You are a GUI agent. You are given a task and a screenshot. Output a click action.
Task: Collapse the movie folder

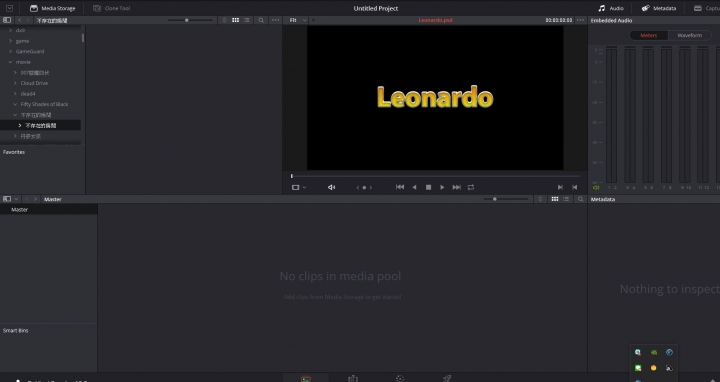pos(11,62)
